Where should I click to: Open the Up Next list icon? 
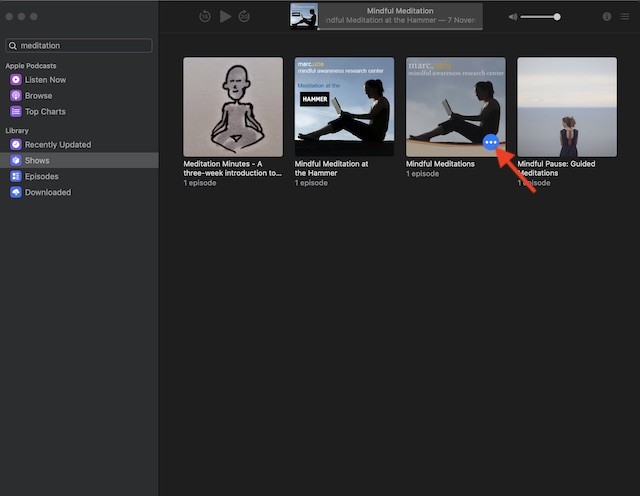(624, 16)
